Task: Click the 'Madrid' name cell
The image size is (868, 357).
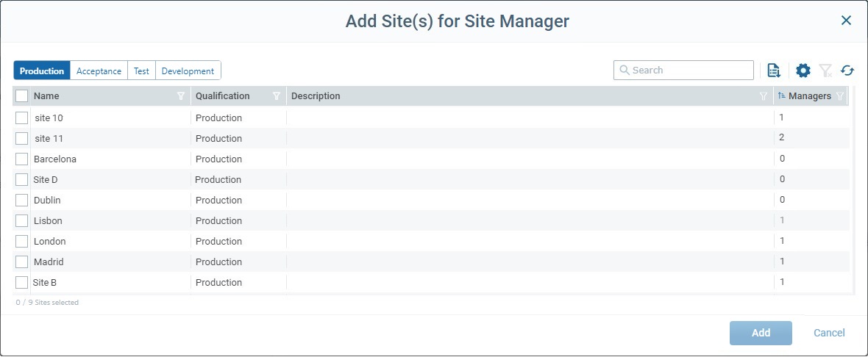Action: (x=49, y=262)
